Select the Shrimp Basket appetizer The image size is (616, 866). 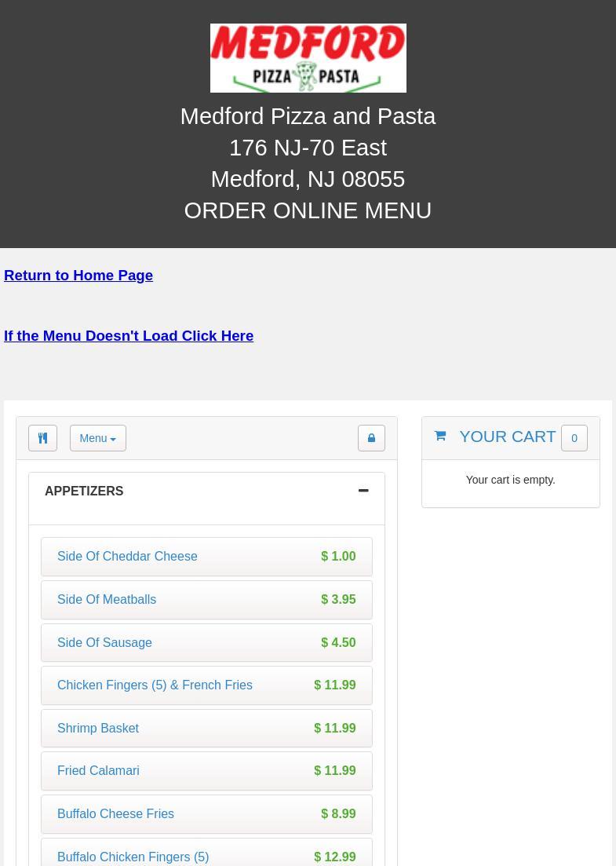click(x=98, y=729)
